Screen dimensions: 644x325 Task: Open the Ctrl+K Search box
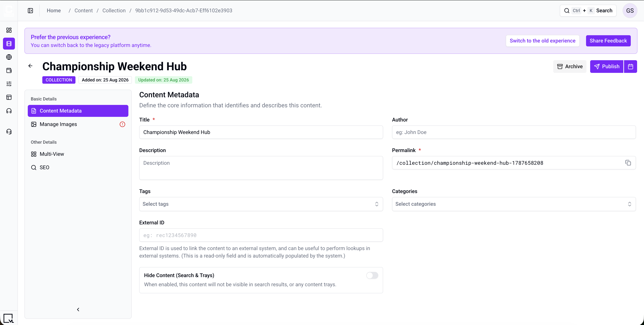[x=588, y=10]
